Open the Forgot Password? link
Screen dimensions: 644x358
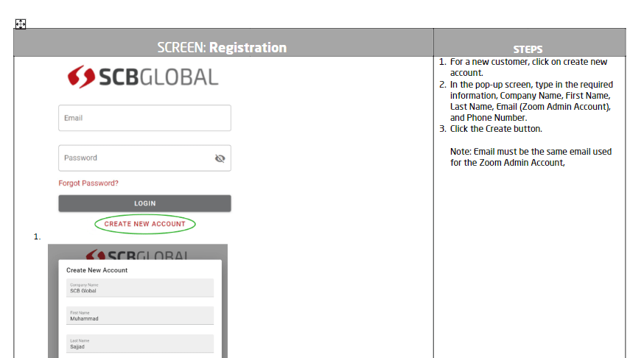pyautogui.click(x=88, y=183)
